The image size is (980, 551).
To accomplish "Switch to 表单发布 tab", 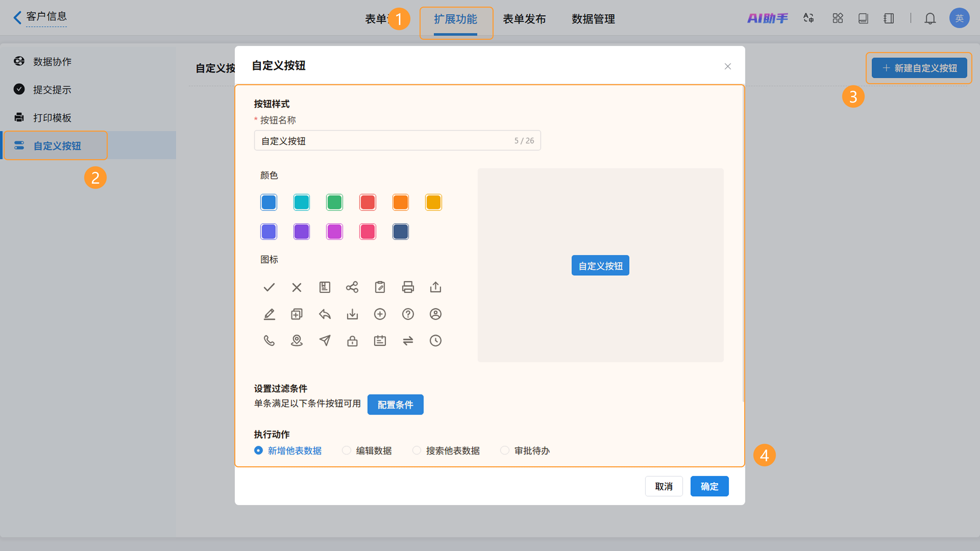I will coord(524,19).
